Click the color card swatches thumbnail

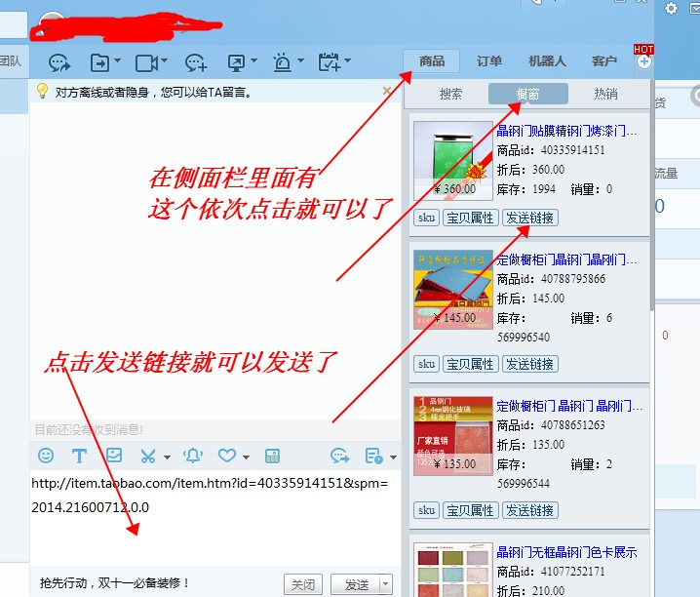click(453, 570)
